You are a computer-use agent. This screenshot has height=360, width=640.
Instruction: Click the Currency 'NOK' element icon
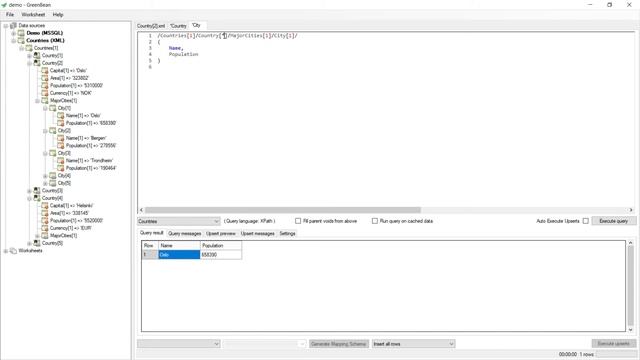pos(45,93)
